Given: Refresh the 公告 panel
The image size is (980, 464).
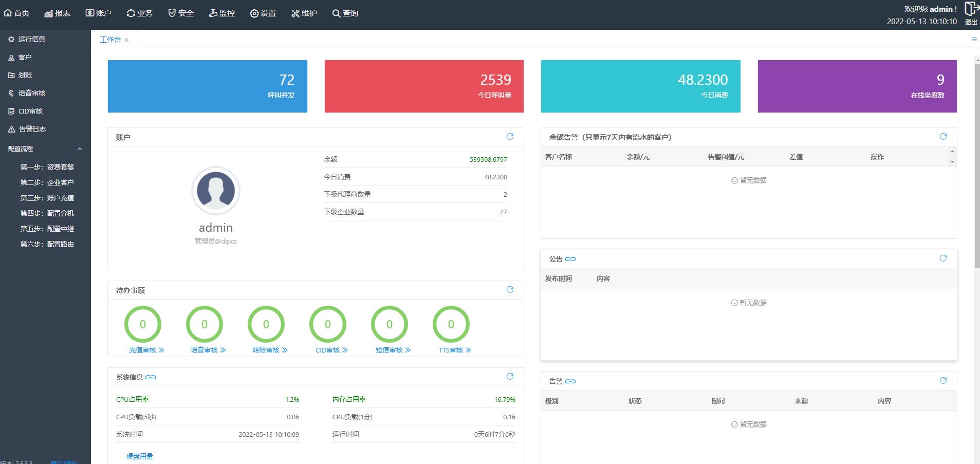Looking at the screenshot, I should [x=943, y=258].
